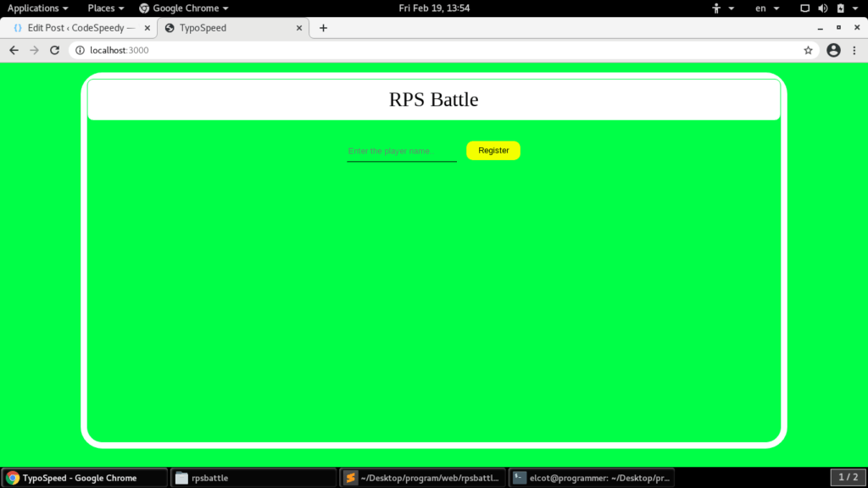Image resolution: width=868 pixels, height=488 pixels.
Task: Click the back navigation arrow
Action: pyautogui.click(x=14, y=50)
